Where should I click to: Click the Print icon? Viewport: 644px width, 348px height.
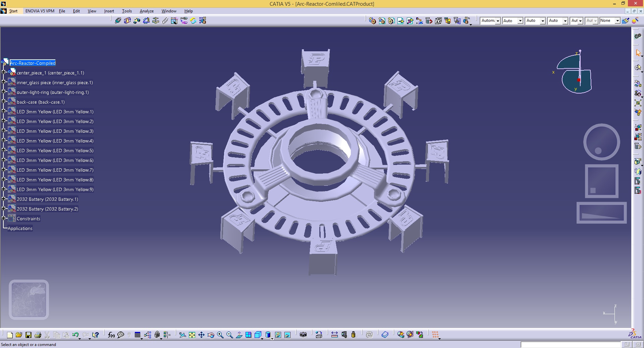tap(38, 335)
